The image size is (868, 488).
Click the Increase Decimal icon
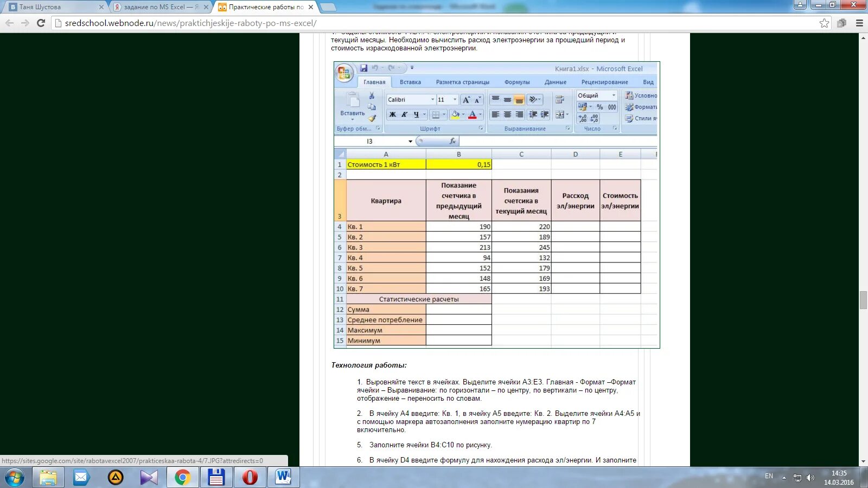pos(583,118)
